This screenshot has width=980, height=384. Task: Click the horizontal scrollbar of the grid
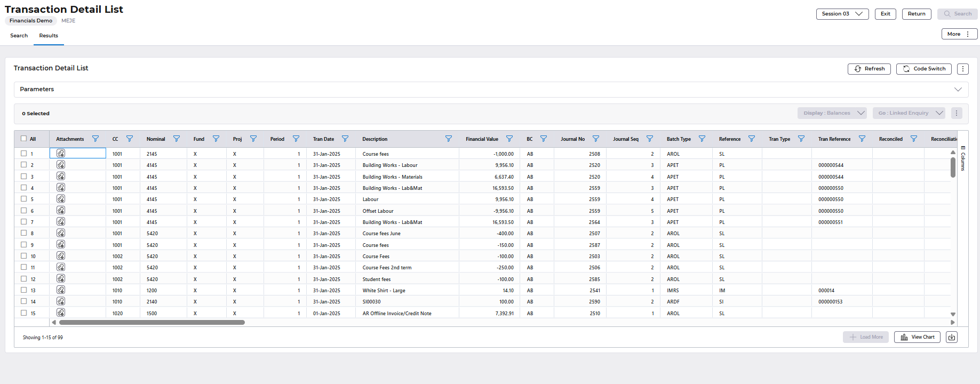coord(152,322)
